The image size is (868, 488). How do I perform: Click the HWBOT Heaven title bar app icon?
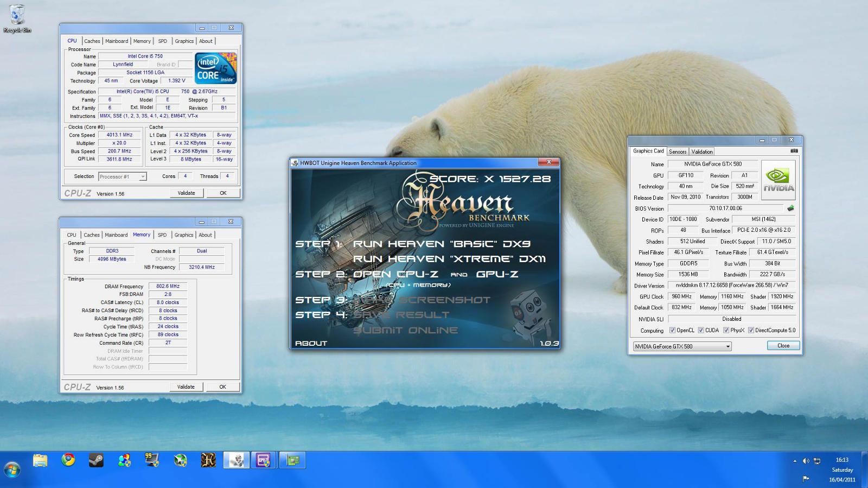click(x=295, y=163)
